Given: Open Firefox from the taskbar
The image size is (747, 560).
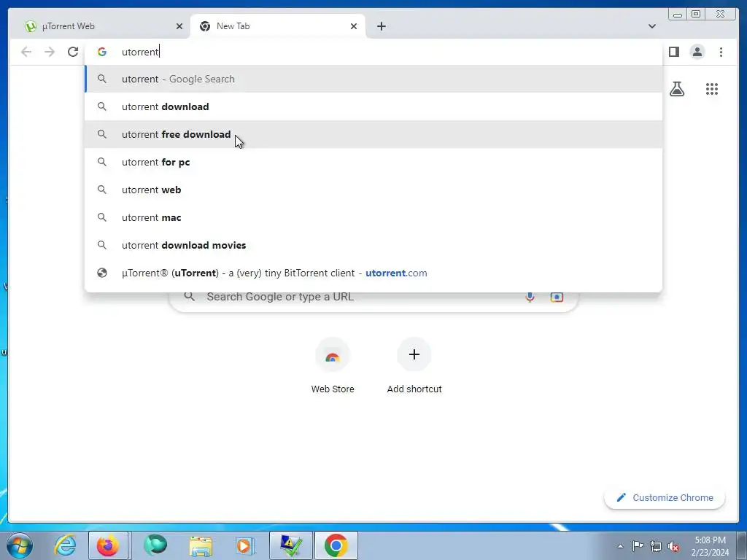Looking at the screenshot, I should 108,545.
